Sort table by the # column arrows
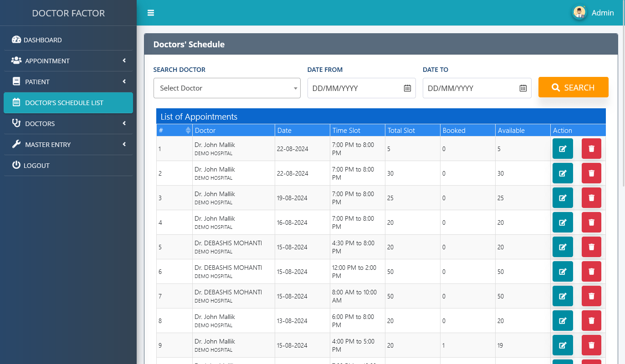Viewport: 625px width, 364px height. click(x=188, y=131)
